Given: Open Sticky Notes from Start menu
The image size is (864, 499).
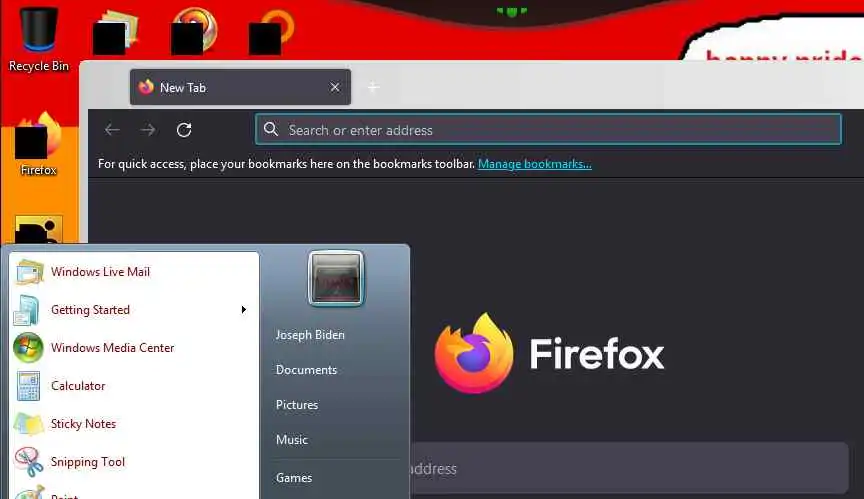Looking at the screenshot, I should tap(134, 424).
